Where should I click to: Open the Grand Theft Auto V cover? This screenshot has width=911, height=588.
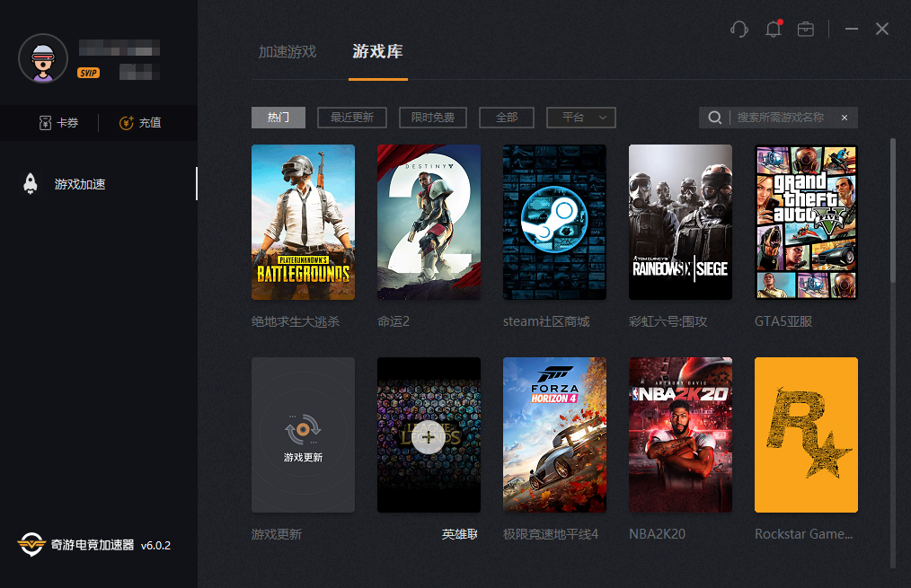807,223
